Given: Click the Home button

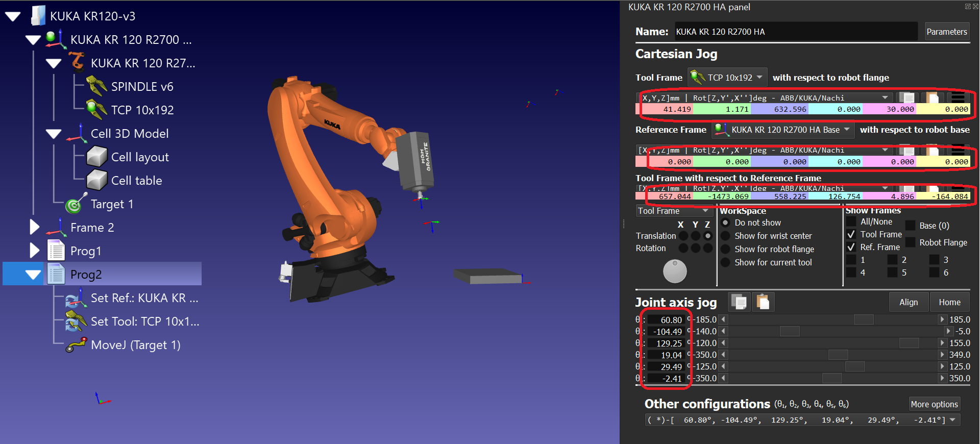Looking at the screenshot, I should coord(949,302).
